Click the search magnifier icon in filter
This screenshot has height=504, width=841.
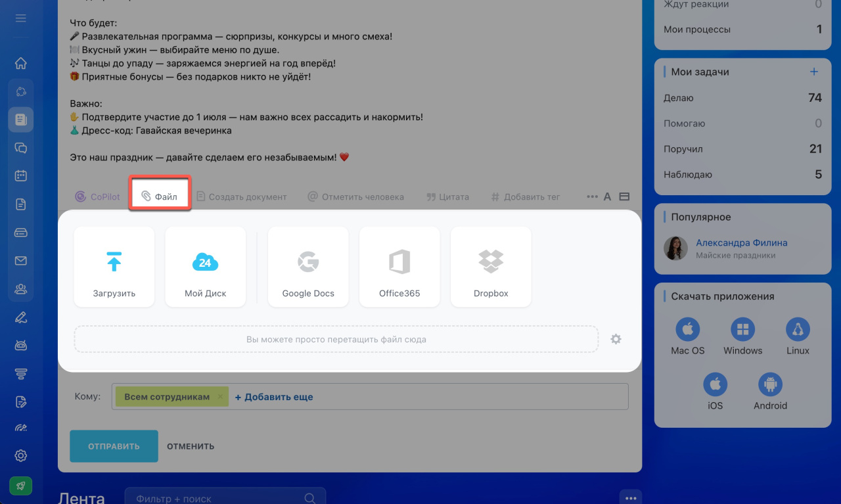[310, 499]
